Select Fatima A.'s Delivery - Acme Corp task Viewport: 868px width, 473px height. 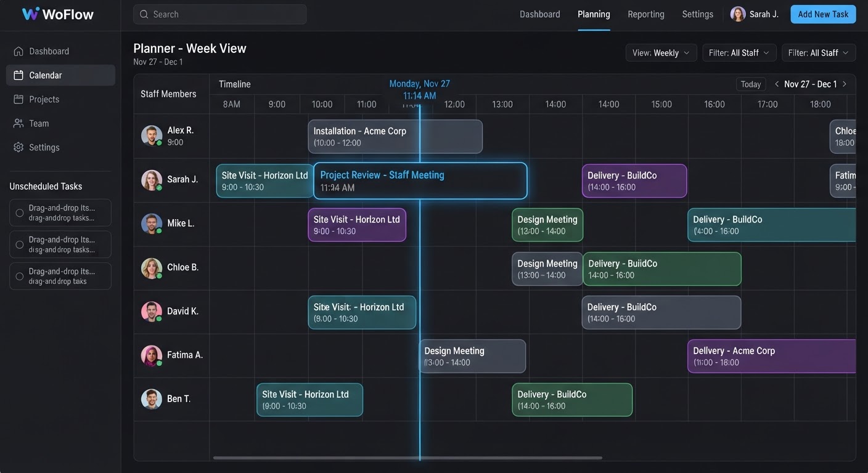pyautogui.click(x=772, y=357)
